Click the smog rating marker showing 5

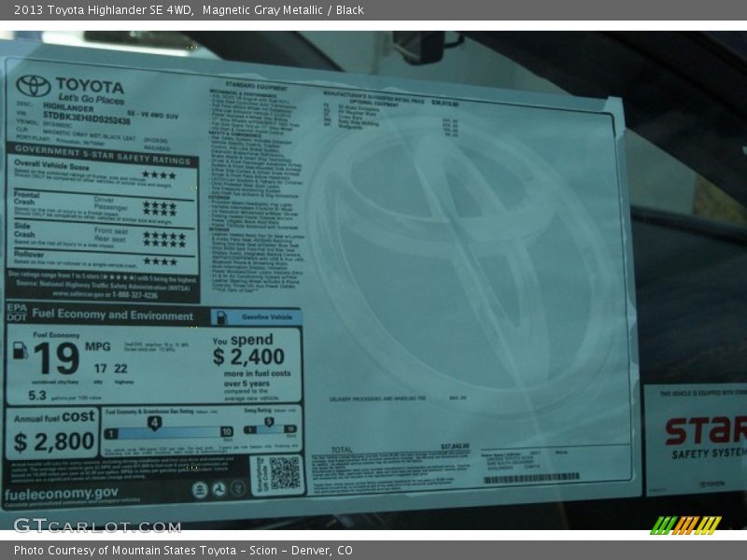269,422
